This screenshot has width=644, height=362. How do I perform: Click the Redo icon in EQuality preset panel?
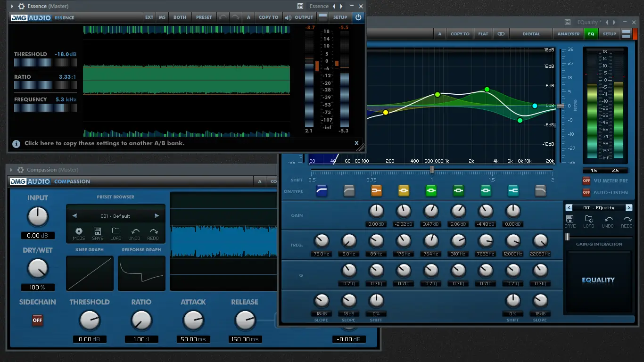click(x=627, y=222)
